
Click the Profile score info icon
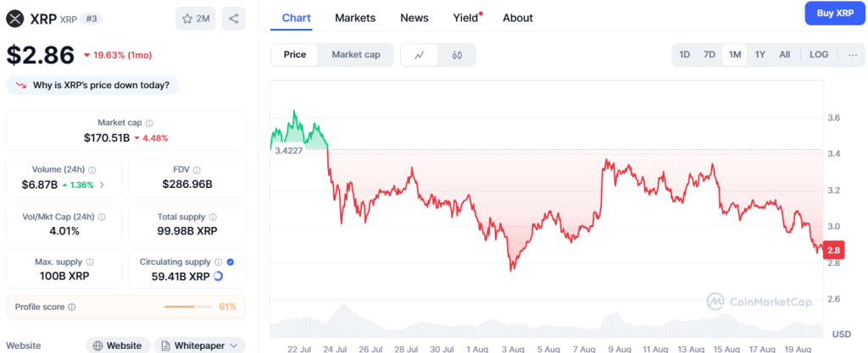click(x=72, y=307)
